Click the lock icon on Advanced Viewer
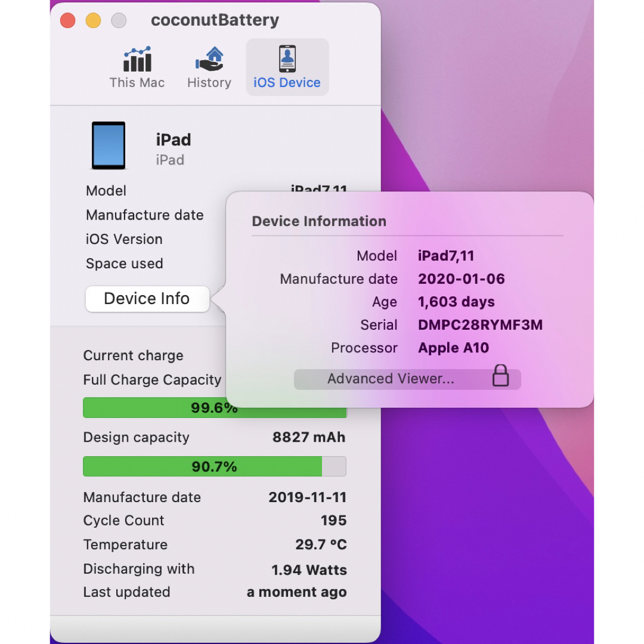The height and width of the screenshot is (644, 644). [x=500, y=376]
